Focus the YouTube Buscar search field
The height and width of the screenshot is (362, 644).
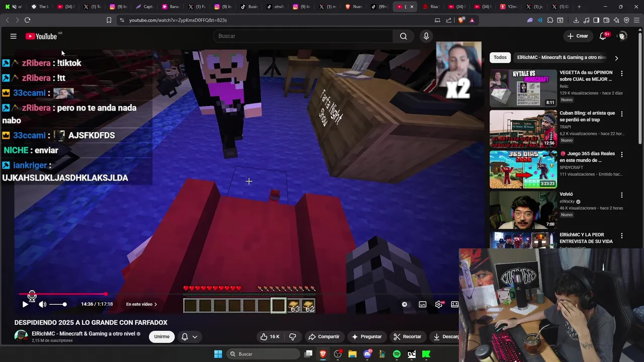click(x=303, y=36)
